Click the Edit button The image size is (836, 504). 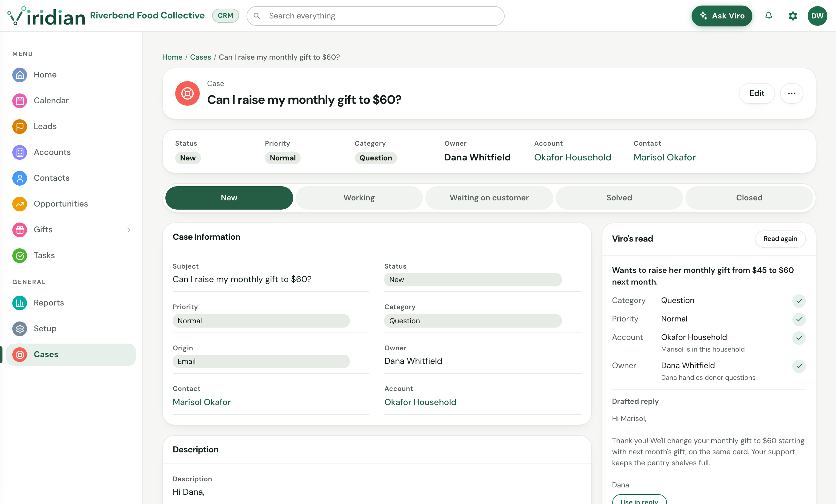(x=757, y=93)
